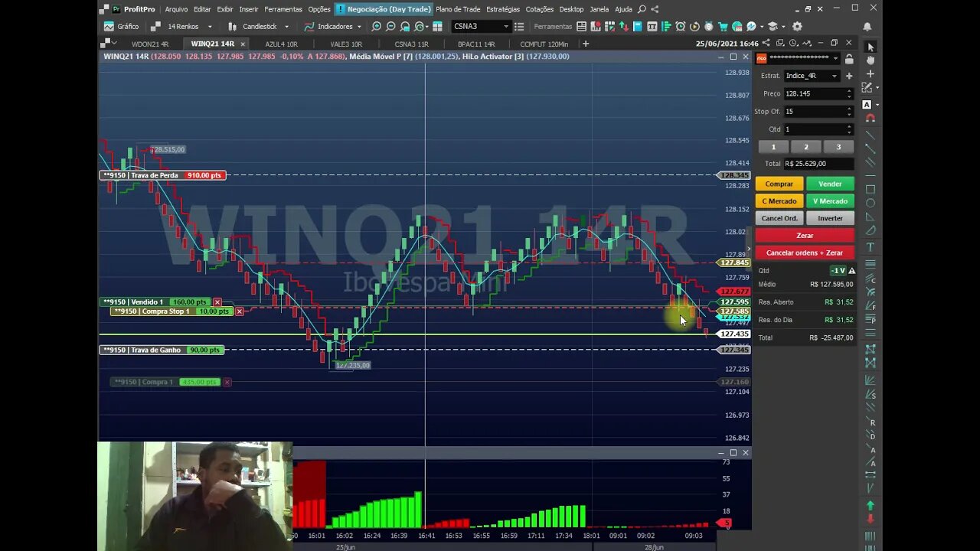This screenshot has width=980, height=551.
Task: Open the Arquivo menu
Action: [176, 9]
